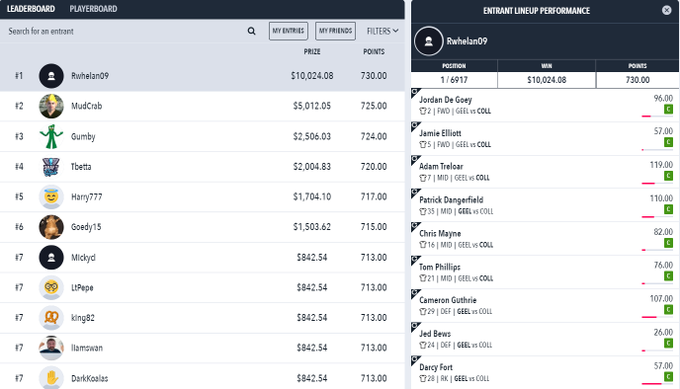Click green C badge for Cameron Guthrie
Image resolution: width=680 pixels, height=389 pixels.
tap(668, 310)
